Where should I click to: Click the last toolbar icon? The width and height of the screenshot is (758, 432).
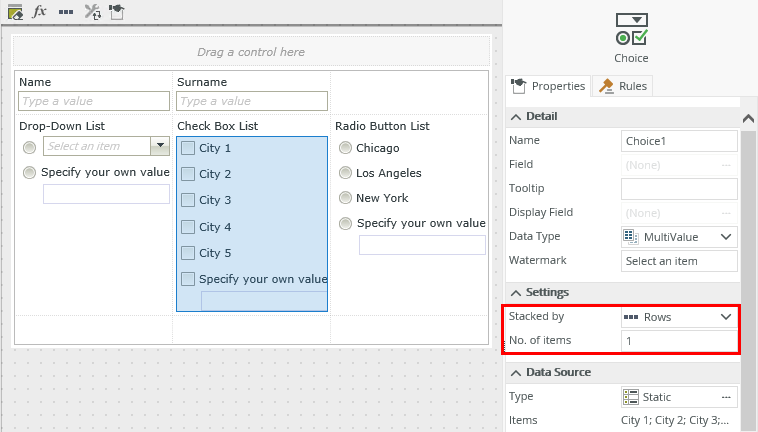tap(117, 11)
